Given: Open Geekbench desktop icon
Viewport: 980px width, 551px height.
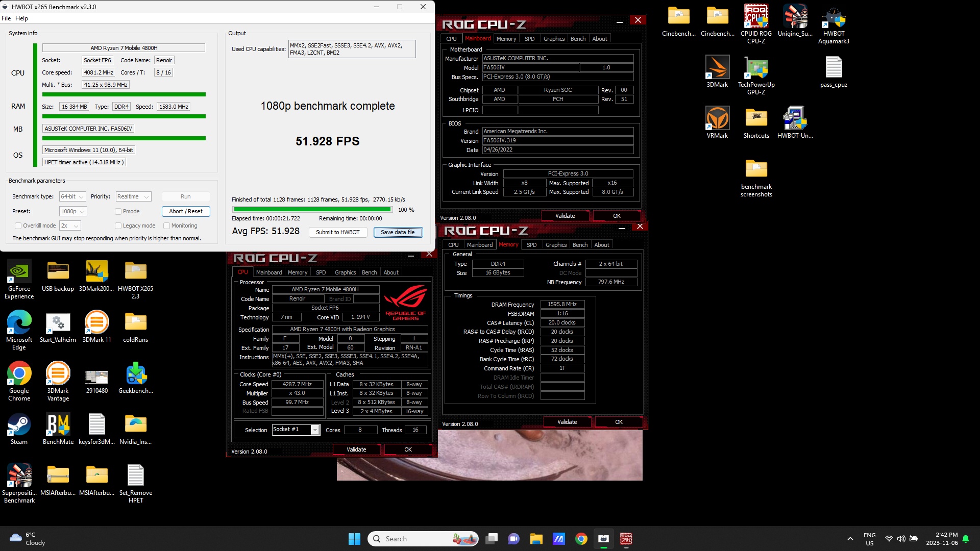Looking at the screenshot, I should pyautogui.click(x=135, y=378).
